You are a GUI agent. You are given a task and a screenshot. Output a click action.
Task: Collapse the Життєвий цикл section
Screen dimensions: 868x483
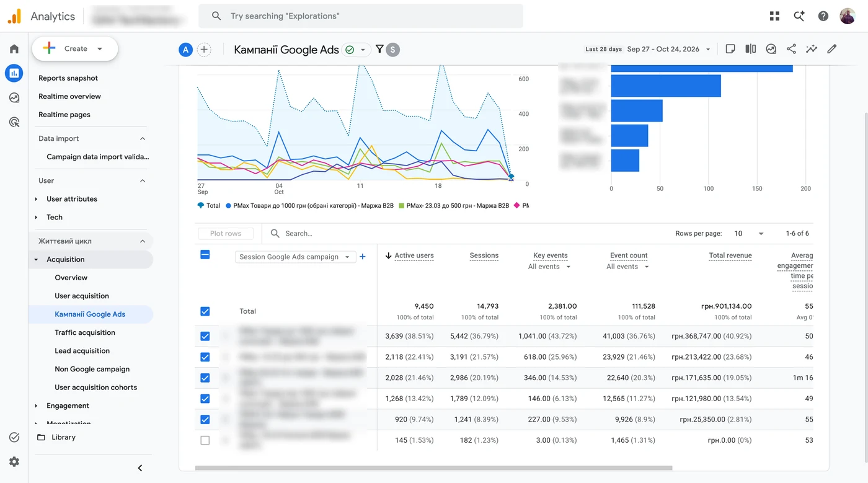point(143,241)
